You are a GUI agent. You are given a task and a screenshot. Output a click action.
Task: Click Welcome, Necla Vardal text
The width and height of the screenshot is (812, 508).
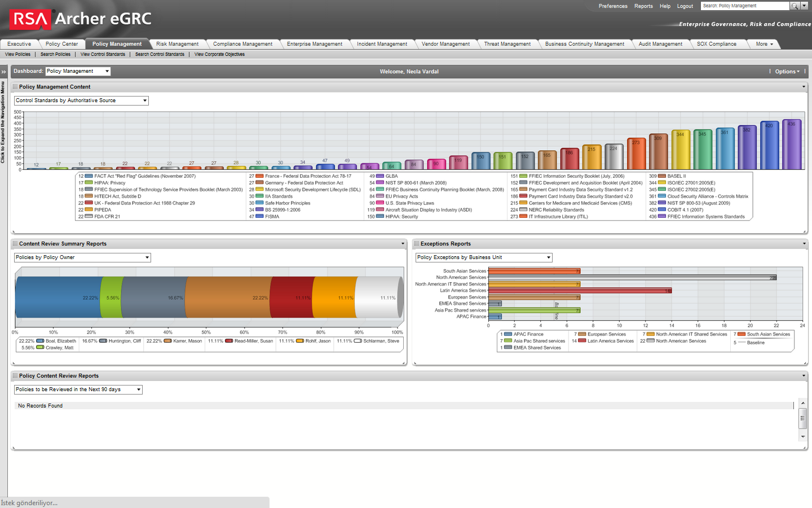409,72
